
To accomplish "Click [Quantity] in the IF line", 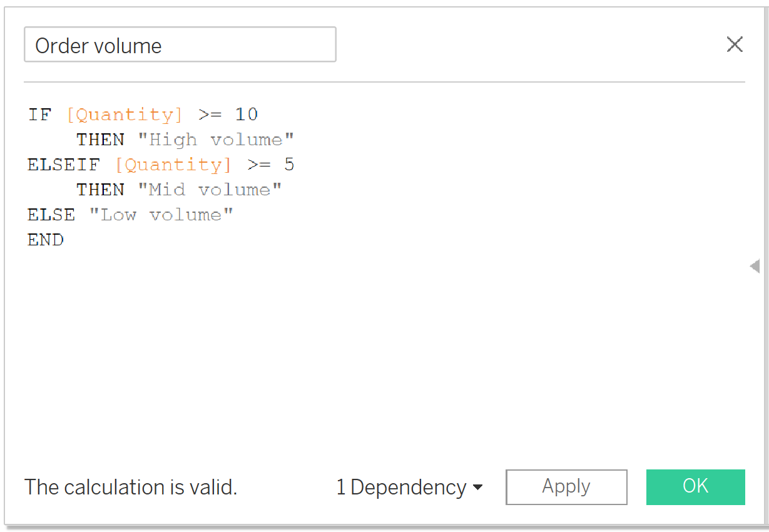I will 125,115.
